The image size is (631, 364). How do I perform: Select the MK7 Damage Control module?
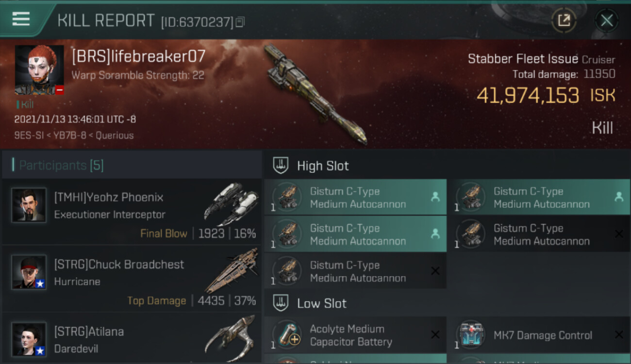point(539,335)
